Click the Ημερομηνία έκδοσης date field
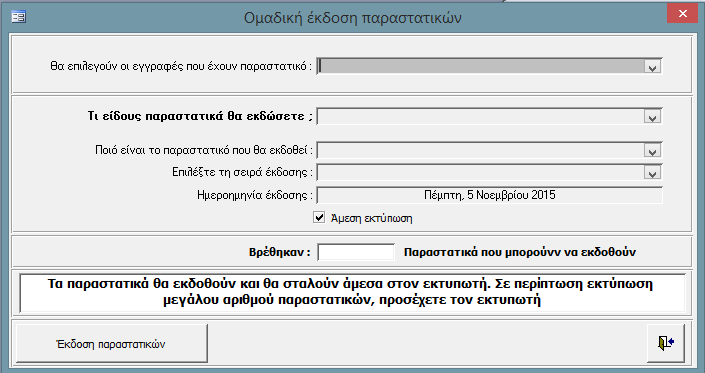Screen dimensions: 705x373 coord(490,195)
